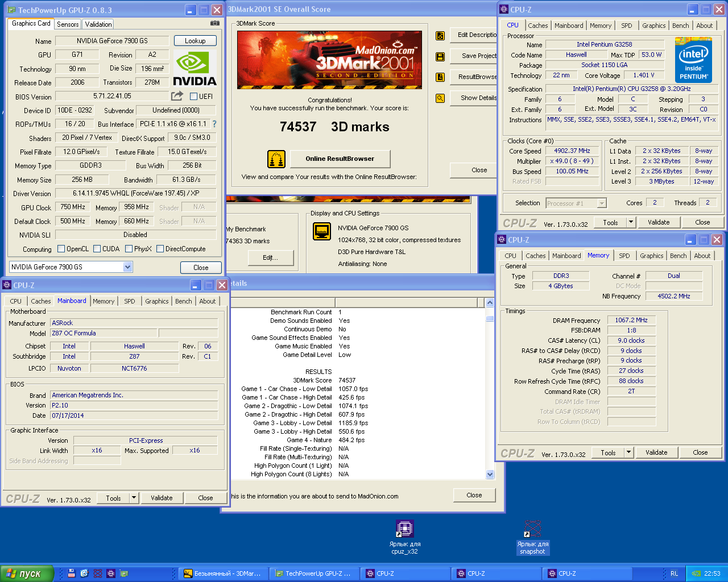Click the details list scrollbar down arrow

(x=490, y=474)
